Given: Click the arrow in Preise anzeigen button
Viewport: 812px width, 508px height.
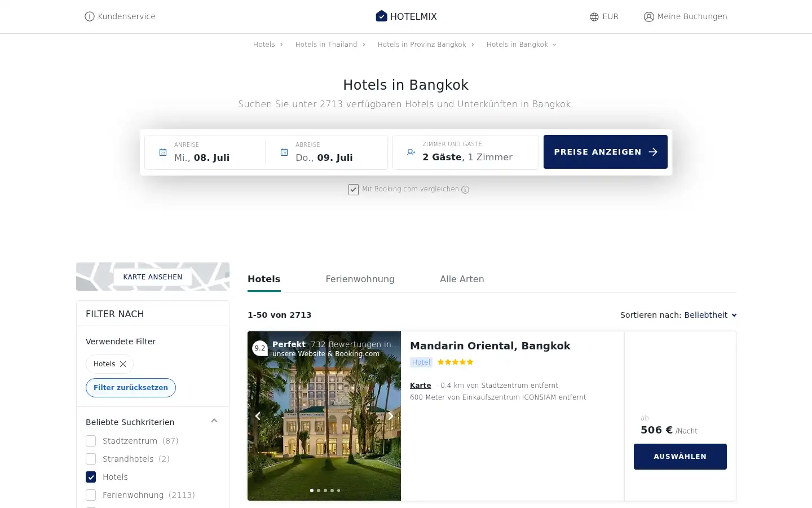Looking at the screenshot, I should (653, 152).
